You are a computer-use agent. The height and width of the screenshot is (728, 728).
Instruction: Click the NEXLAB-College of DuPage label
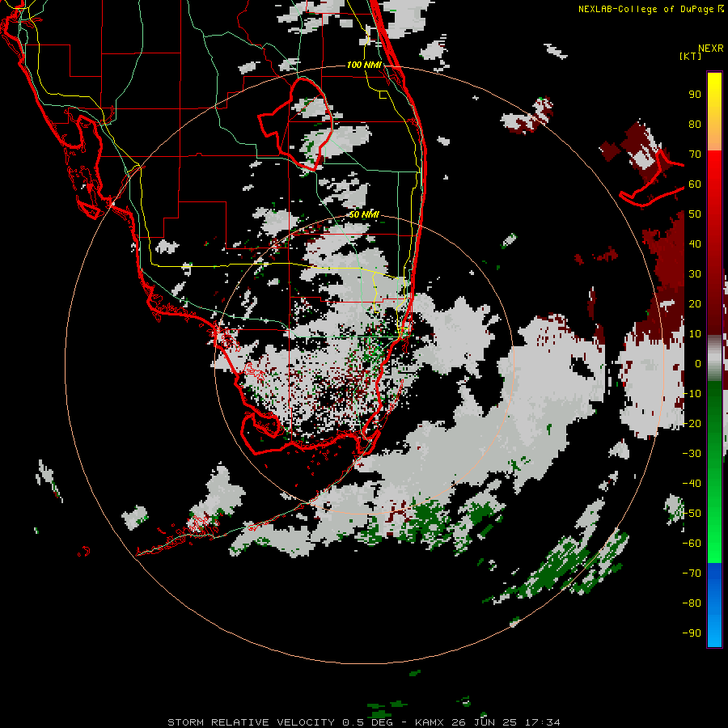pos(650,9)
